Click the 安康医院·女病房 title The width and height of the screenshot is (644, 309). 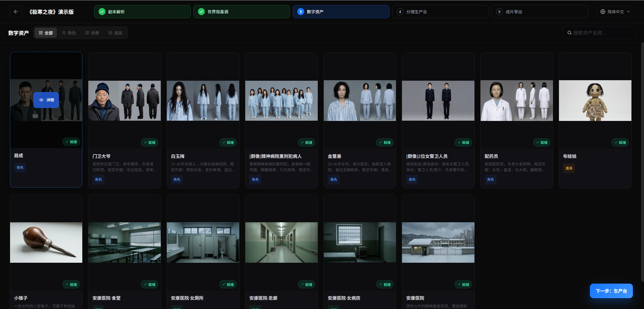344,298
